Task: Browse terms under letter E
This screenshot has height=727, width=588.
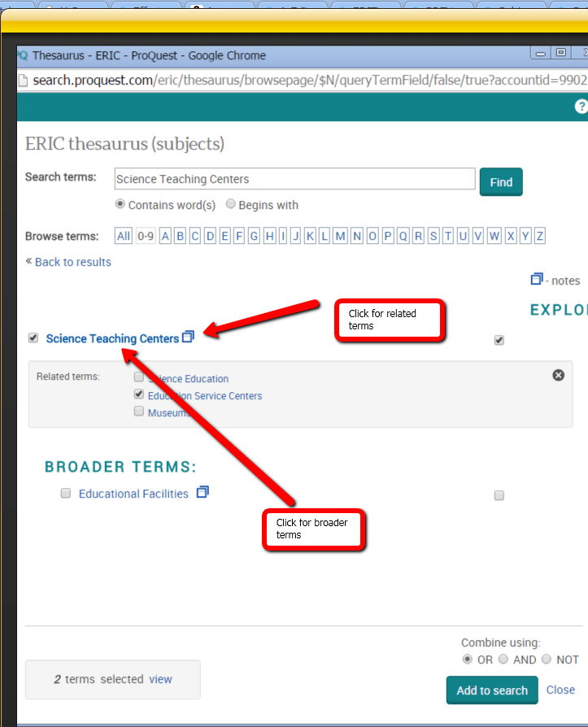Action: coord(225,236)
